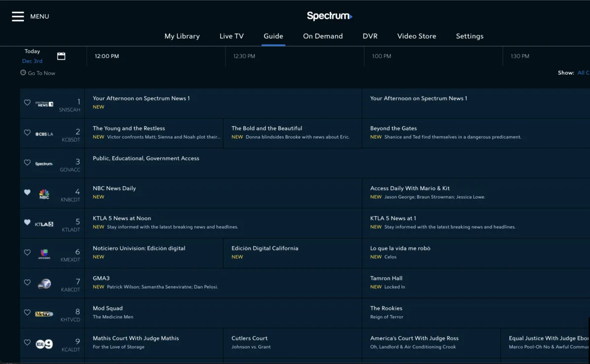Open the calendar date picker icon
The width and height of the screenshot is (590, 364).
[x=61, y=56]
